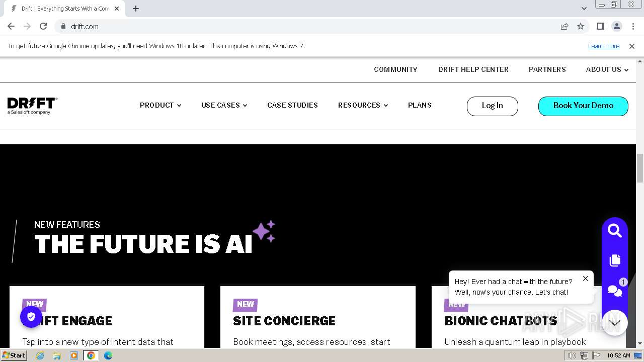Expand the RESOURCES menu

[x=363, y=105]
